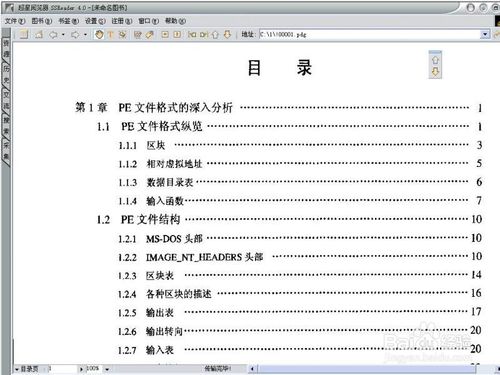The width and height of the screenshot is (500, 375).
Task: Click the region selection tool icon
Action: coord(123,34)
